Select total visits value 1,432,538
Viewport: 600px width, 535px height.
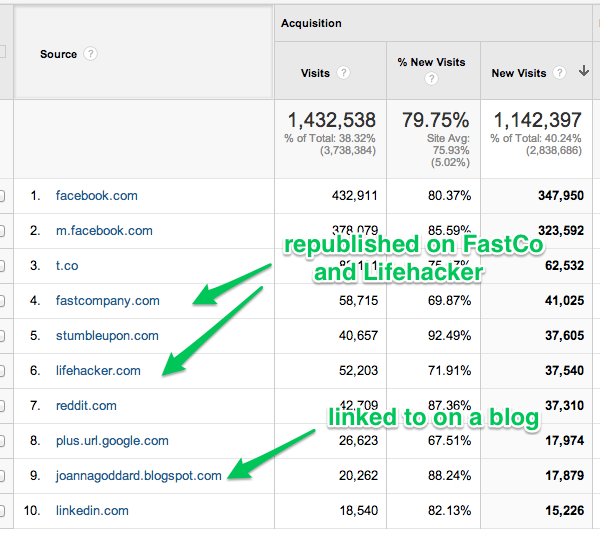pos(331,120)
